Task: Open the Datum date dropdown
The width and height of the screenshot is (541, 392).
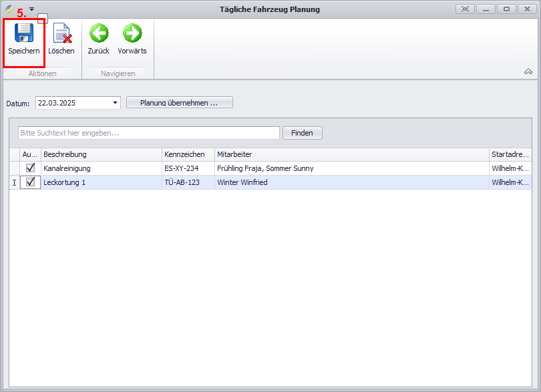Action: coord(115,103)
